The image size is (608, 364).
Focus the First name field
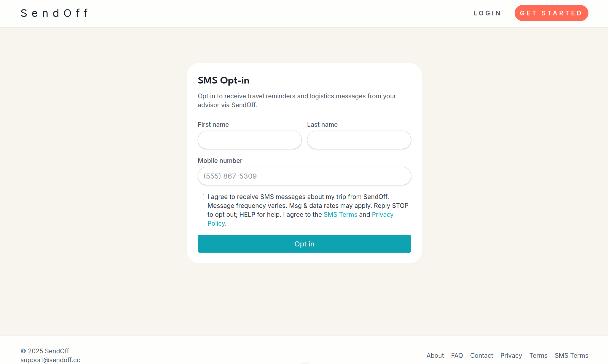pos(250,140)
